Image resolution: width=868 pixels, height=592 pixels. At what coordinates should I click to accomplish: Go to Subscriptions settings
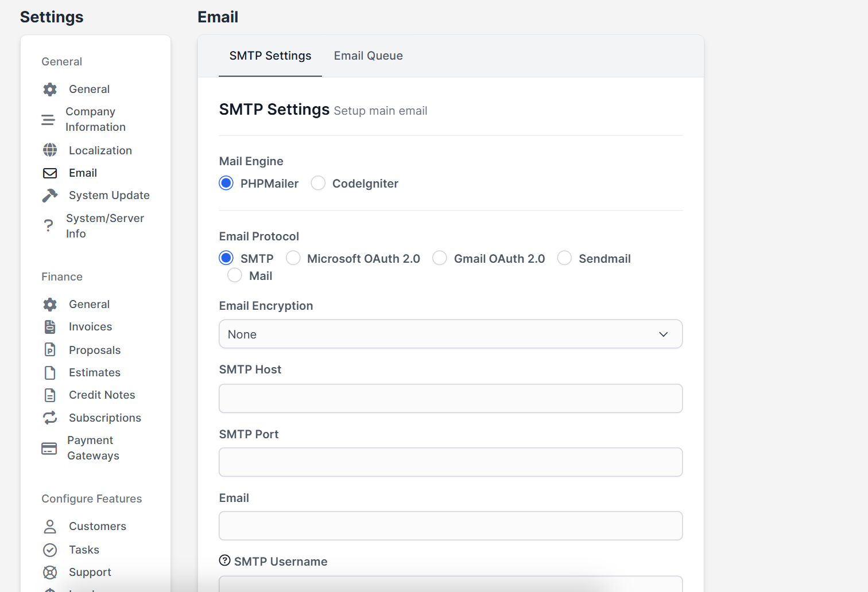click(x=105, y=418)
